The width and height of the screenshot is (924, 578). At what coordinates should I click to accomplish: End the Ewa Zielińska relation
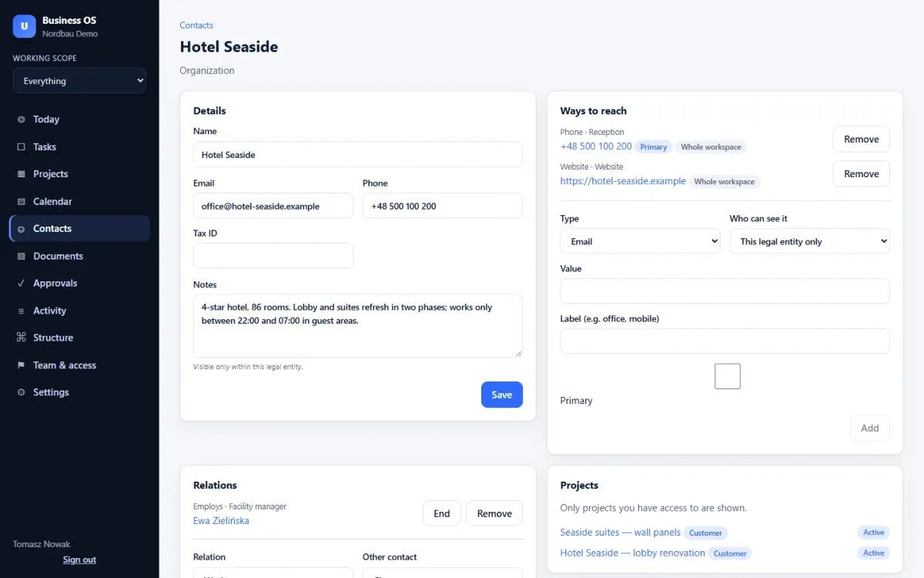click(x=442, y=513)
